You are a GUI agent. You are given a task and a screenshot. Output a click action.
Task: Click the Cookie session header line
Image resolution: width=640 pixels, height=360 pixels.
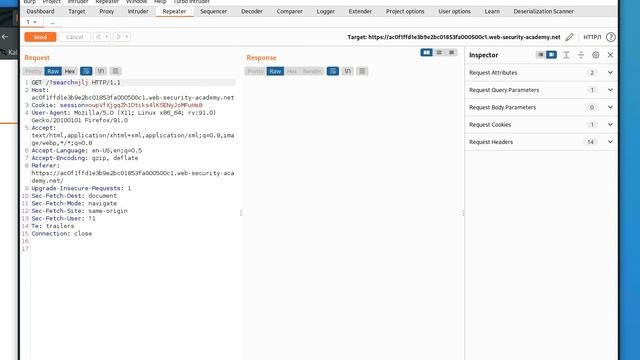(x=117, y=105)
